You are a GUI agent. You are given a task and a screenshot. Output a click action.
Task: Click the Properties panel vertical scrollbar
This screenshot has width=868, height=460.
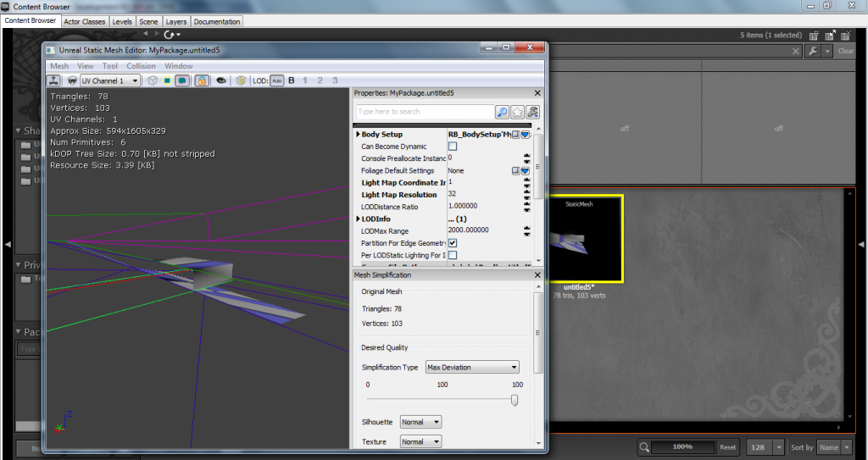537,166
